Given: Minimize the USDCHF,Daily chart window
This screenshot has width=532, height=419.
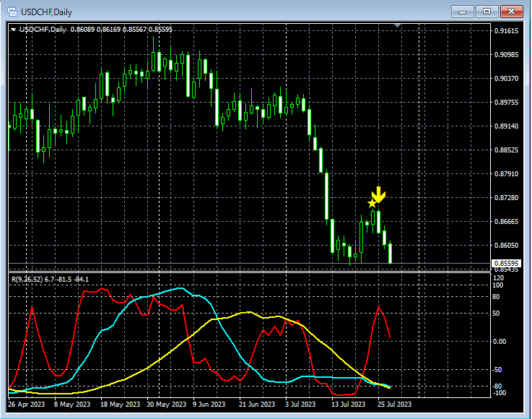Looking at the screenshot, I should [x=462, y=12].
